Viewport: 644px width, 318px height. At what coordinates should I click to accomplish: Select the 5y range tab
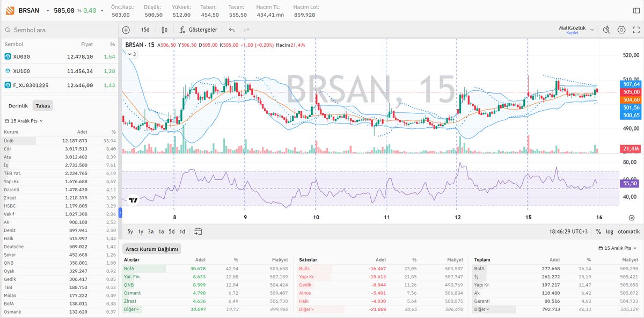pos(129,231)
